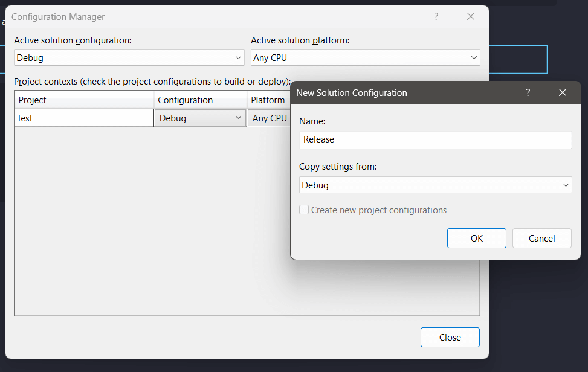Click the Project column header
Image resolution: width=588 pixels, height=372 pixels.
pos(83,100)
